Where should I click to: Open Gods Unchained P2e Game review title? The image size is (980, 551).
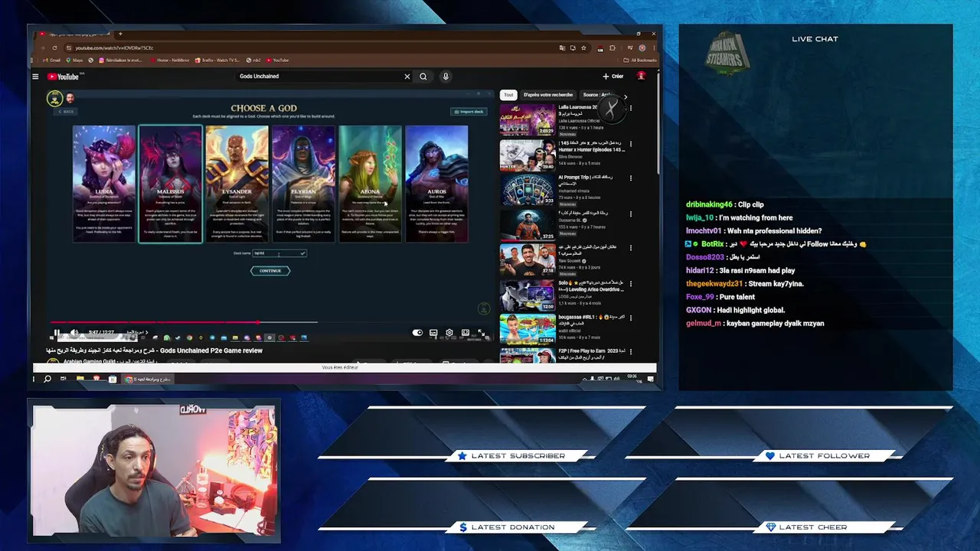tap(154, 350)
